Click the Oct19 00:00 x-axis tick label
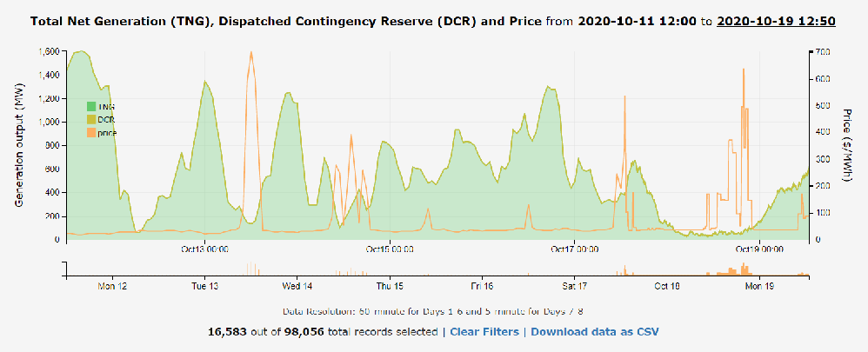The height and width of the screenshot is (352, 868). pos(760,249)
